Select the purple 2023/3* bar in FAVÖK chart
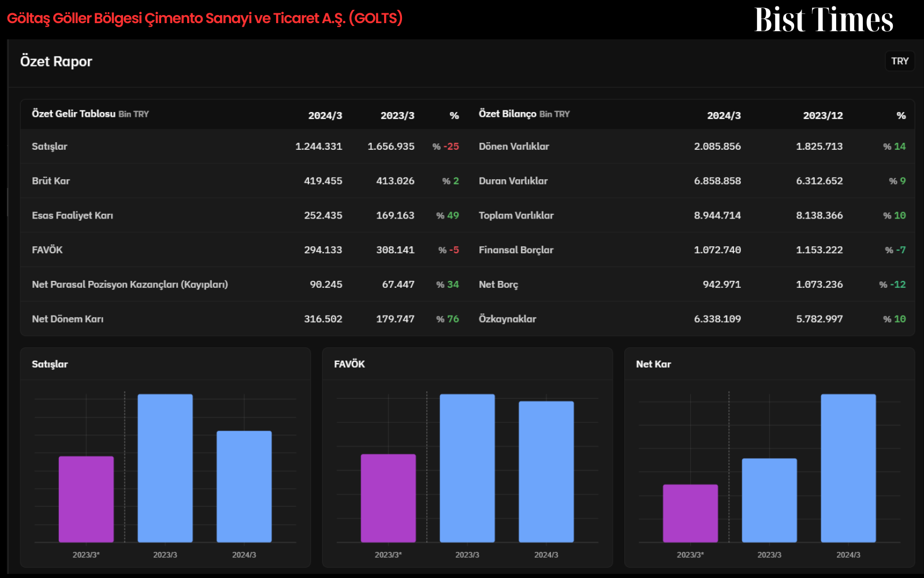Viewport: 924px width, 578px height. coord(388,498)
